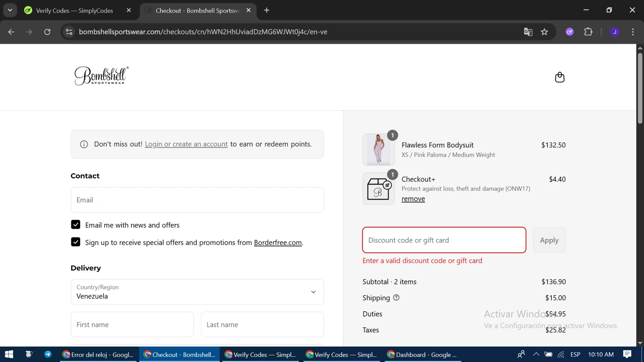Click the "Enter a valid discount code" error message
The height and width of the screenshot is (362, 644).
422,261
